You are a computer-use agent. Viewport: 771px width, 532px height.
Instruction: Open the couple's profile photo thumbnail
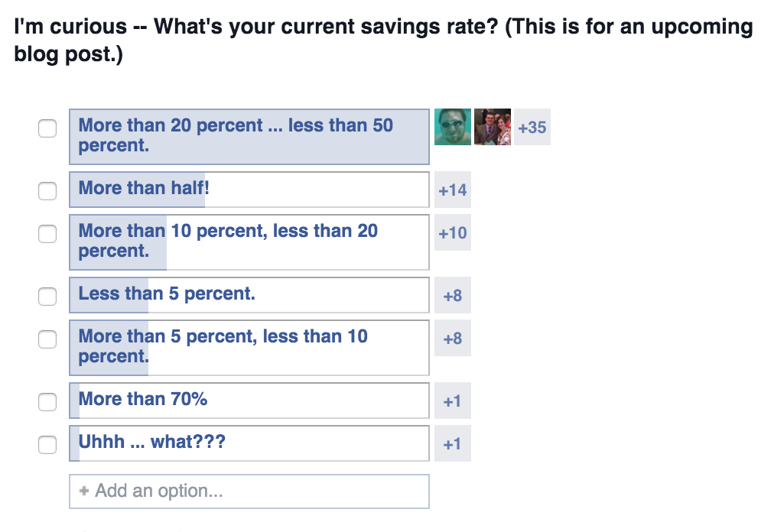[493, 128]
